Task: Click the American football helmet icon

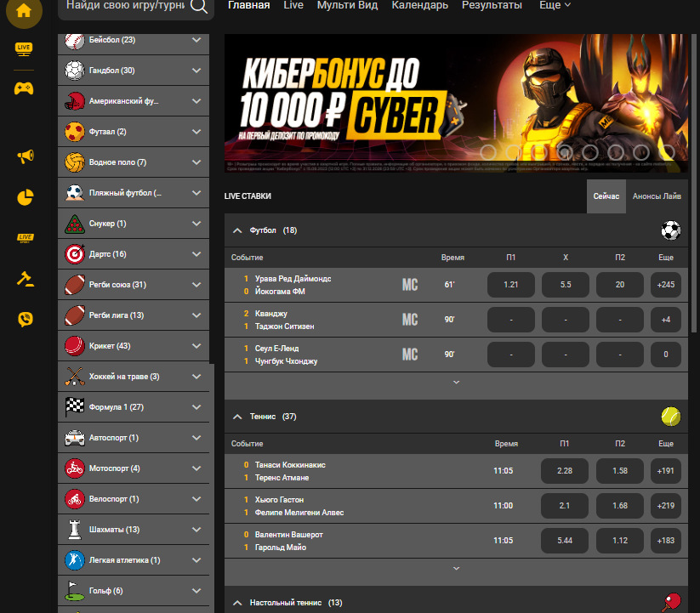Action: coord(75,101)
